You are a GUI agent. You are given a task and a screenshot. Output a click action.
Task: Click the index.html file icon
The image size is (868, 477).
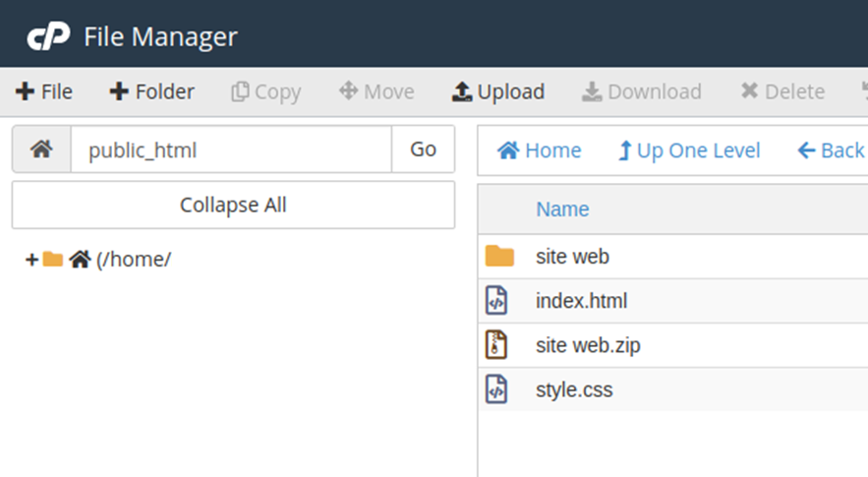pos(497,301)
